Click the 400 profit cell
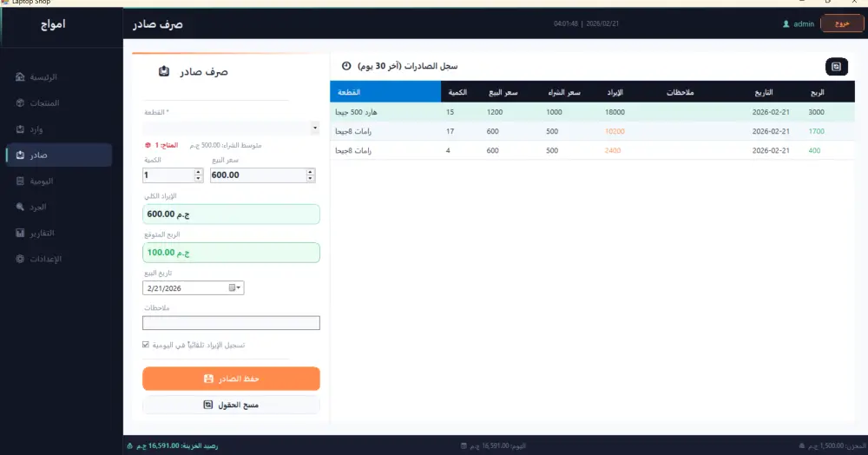868x455 pixels. tap(814, 150)
